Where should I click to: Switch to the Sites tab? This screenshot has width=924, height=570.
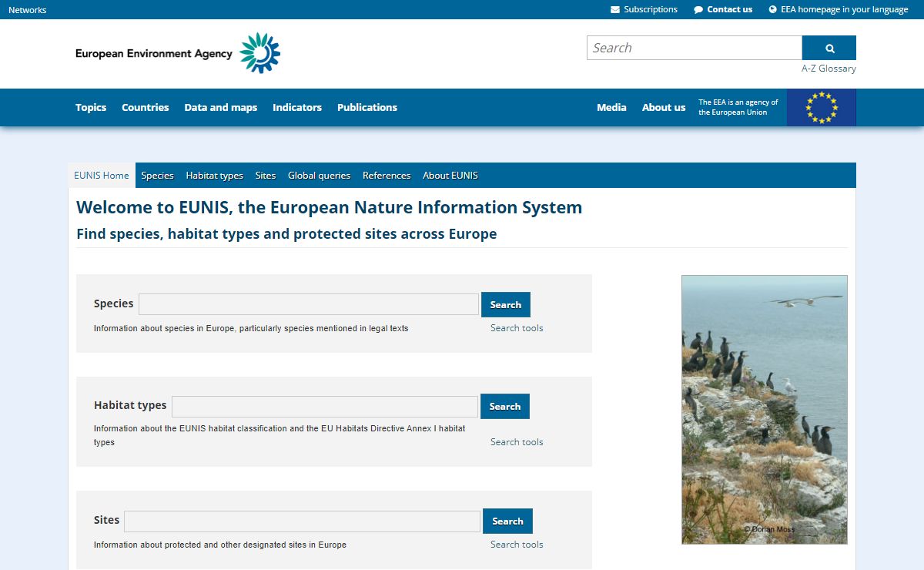point(266,176)
